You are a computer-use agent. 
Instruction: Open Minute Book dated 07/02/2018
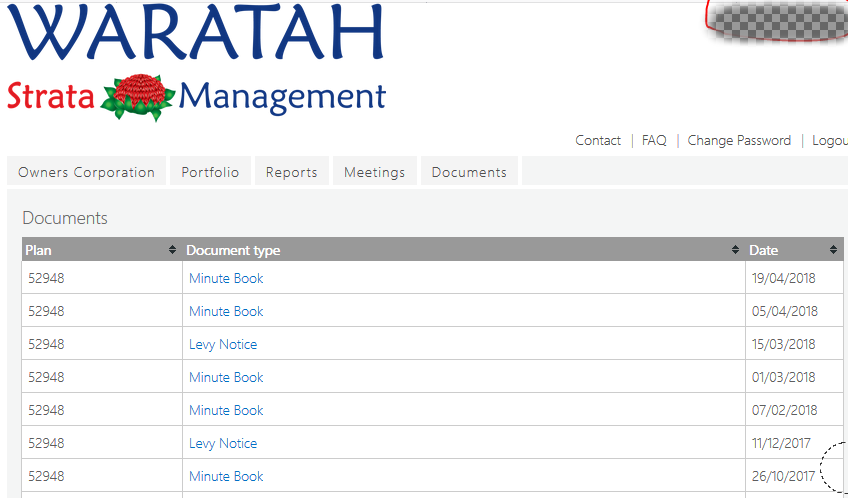point(226,410)
